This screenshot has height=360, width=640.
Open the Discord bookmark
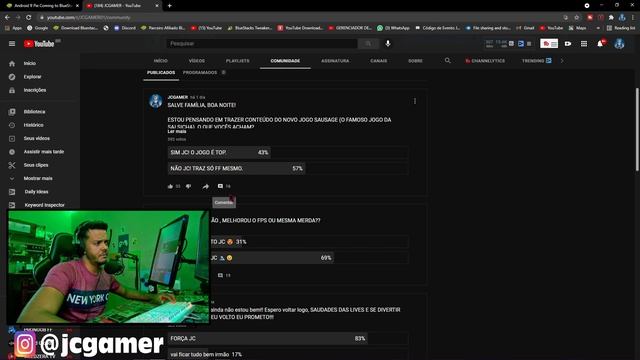click(124, 28)
